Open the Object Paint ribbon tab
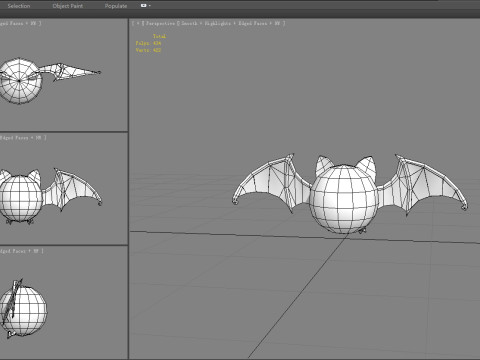The image size is (480, 360). 68,6
